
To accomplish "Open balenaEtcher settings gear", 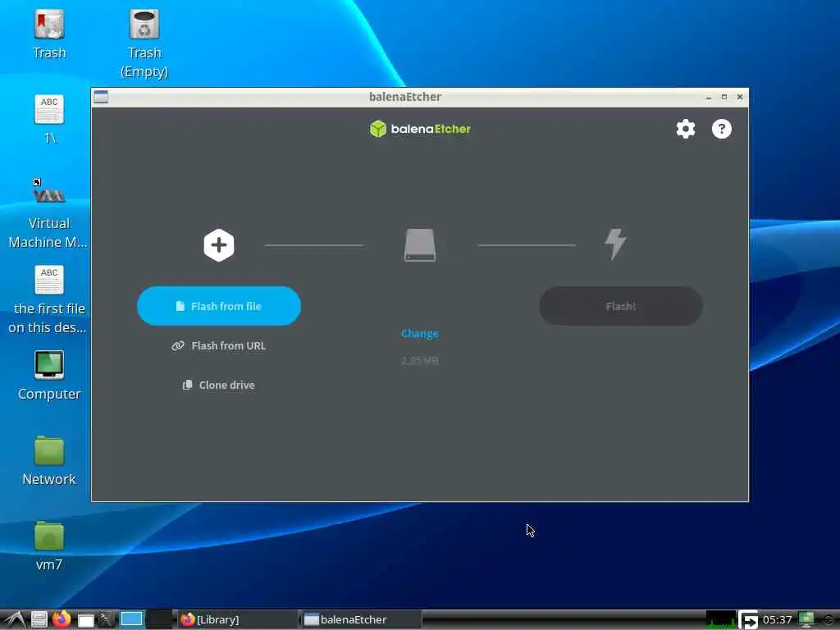I will pos(685,129).
